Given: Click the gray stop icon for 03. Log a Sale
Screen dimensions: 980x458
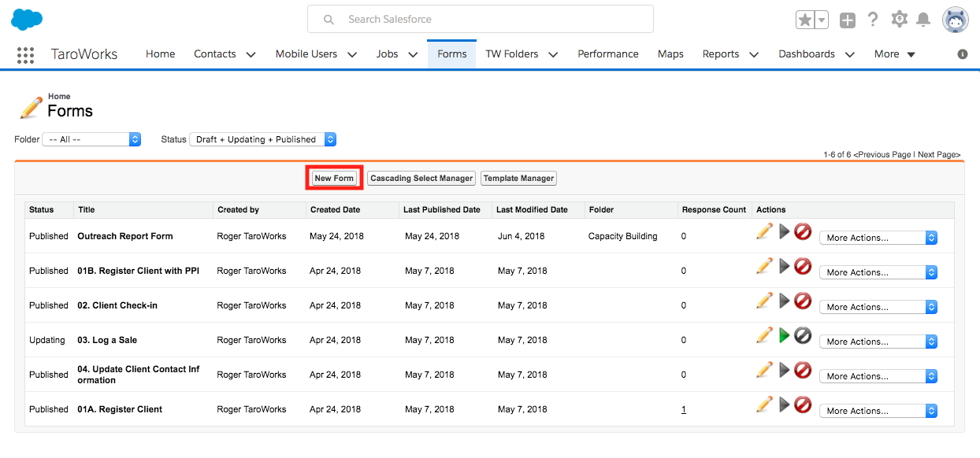Looking at the screenshot, I should click(x=803, y=335).
